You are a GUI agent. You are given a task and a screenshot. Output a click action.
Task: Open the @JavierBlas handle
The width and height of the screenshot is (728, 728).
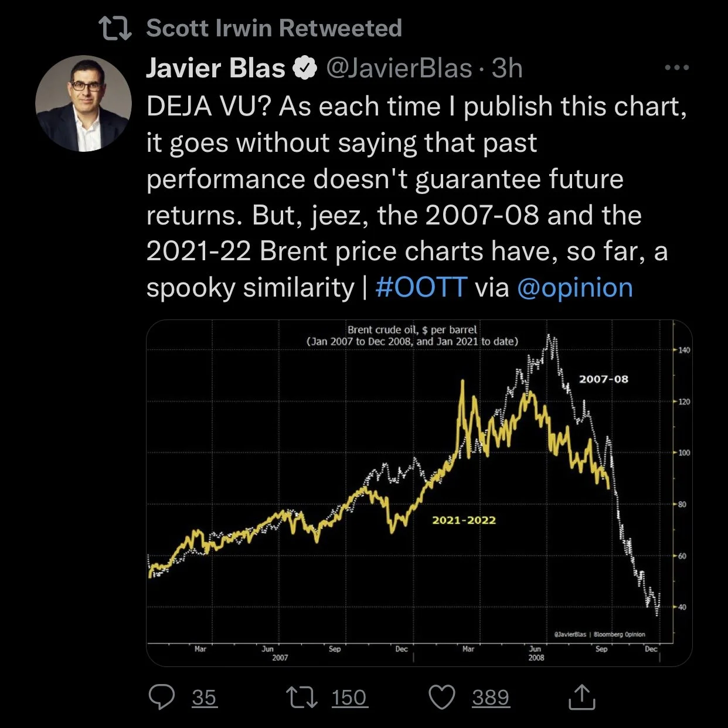pyautogui.click(x=399, y=68)
